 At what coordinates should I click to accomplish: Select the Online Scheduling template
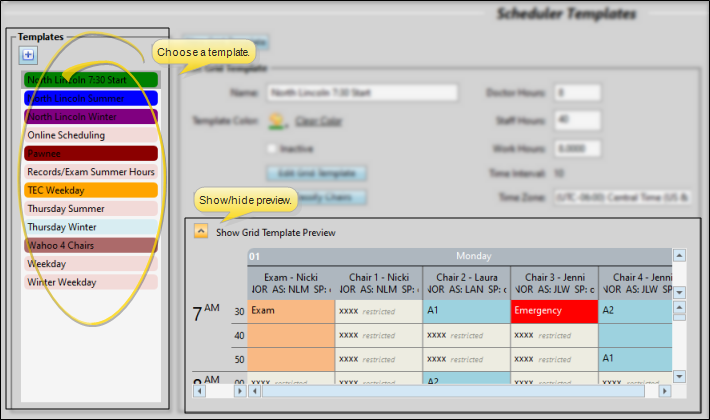coord(91,135)
